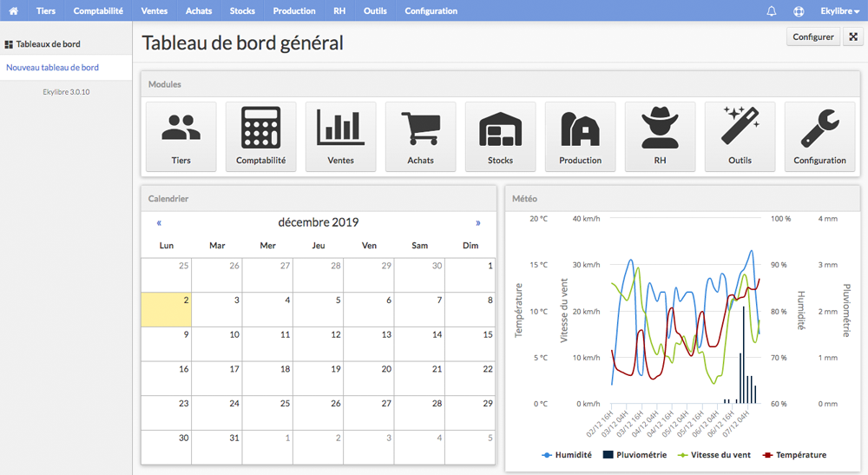Select January 5 in the calendar
The image size is (868, 475).
pos(470,447)
